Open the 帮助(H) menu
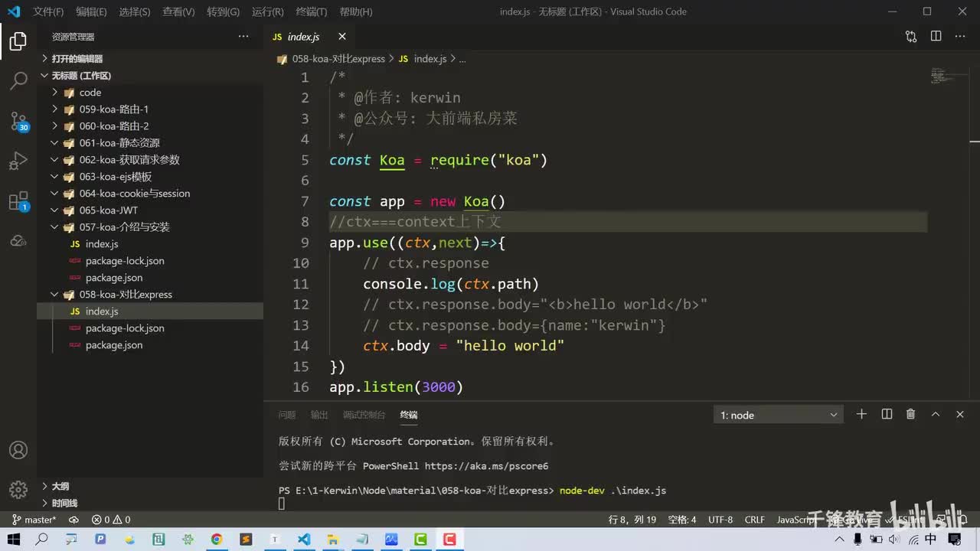The image size is (980, 551). pos(355,12)
